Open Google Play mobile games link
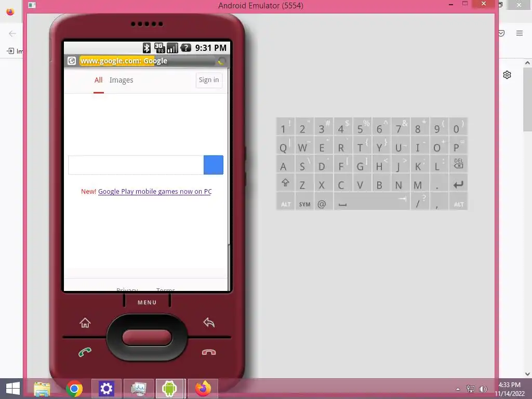The height and width of the screenshot is (399, 532). pyautogui.click(x=155, y=191)
